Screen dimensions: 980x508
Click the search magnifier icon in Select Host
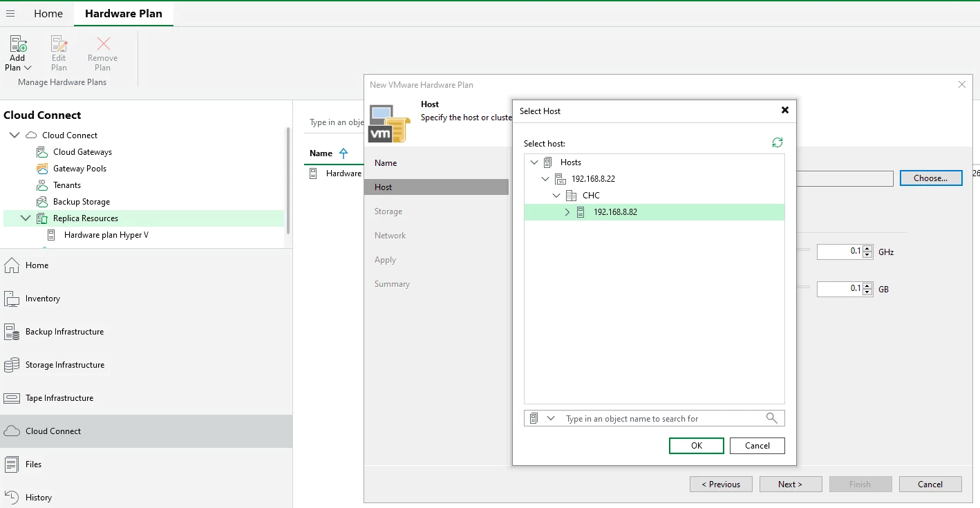point(772,418)
